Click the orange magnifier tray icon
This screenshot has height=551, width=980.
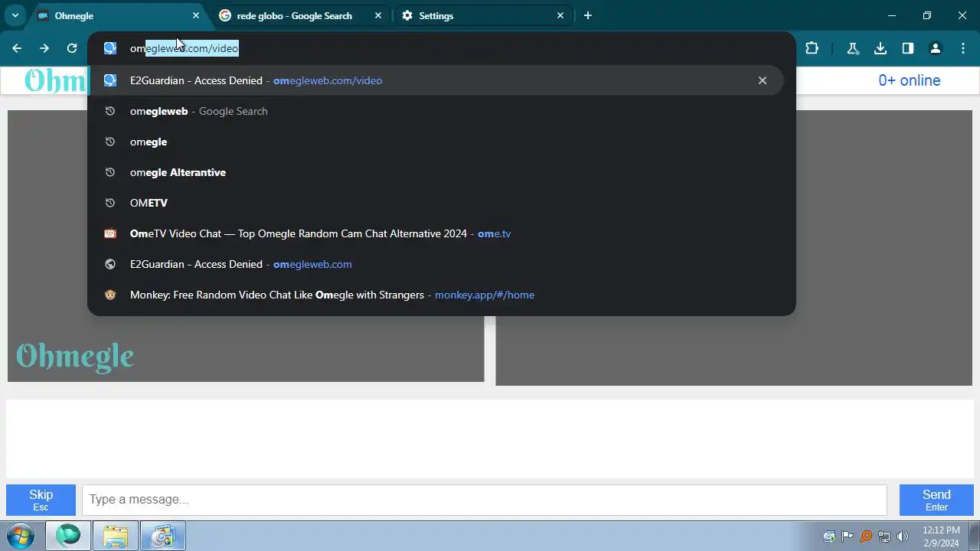click(x=866, y=536)
